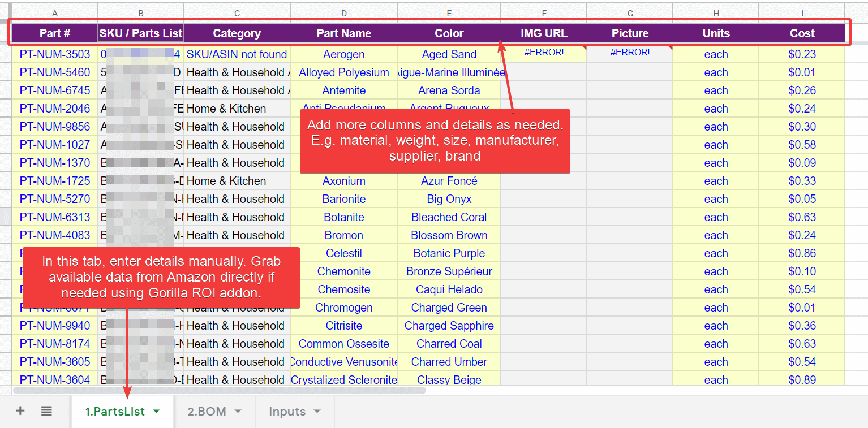Screen dimensions: 868x428
Task: Select the Aged Sand color cell
Action: click(x=449, y=54)
